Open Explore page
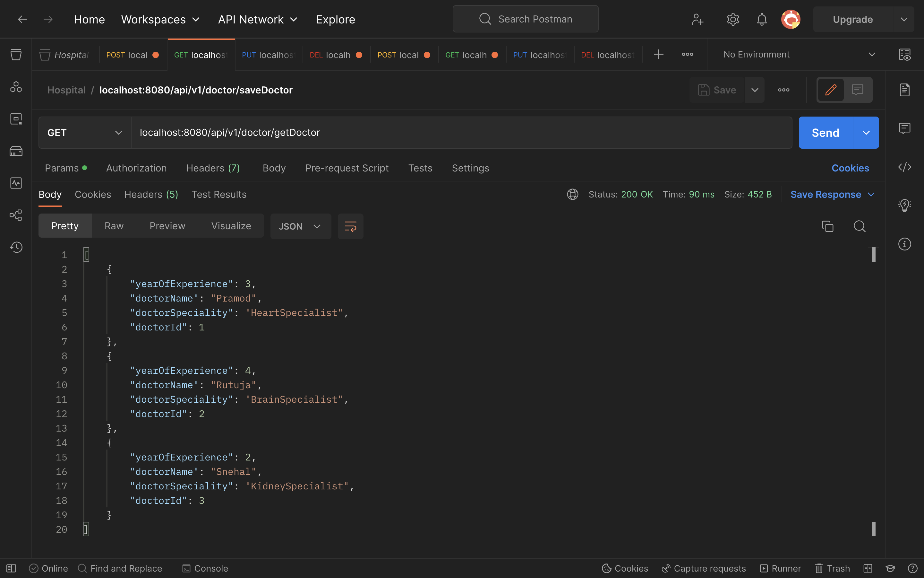924x578 pixels. (x=336, y=19)
